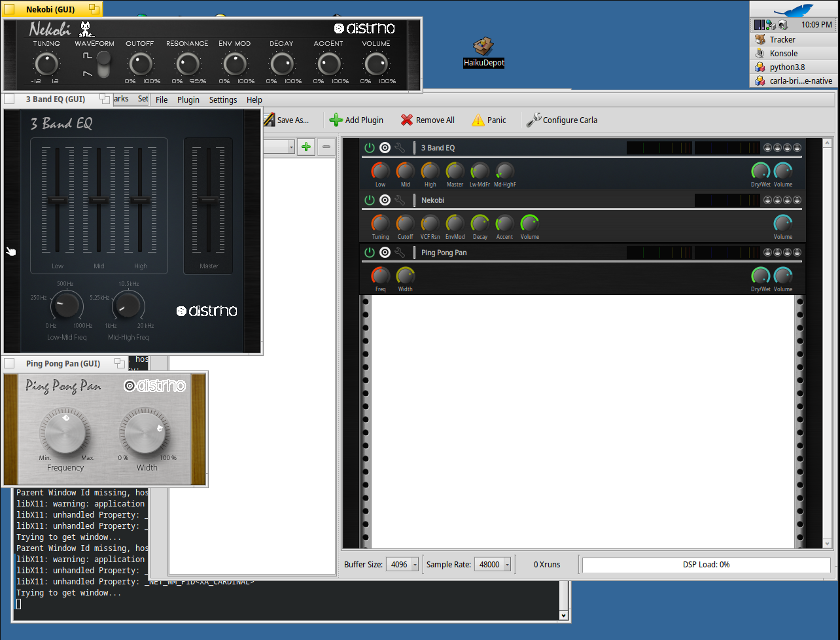Image resolution: width=840 pixels, height=640 pixels.
Task: Click the Env Mod knob in Nekobi GUI
Action: point(234,64)
